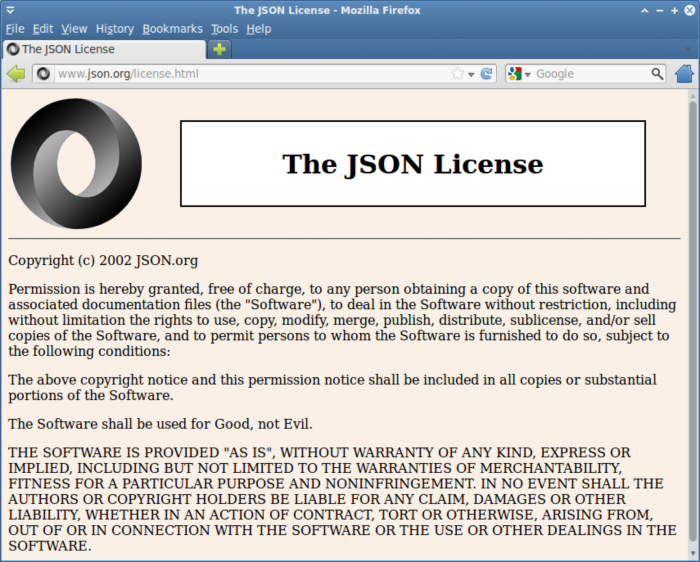Viewport: 700px width, 562px height.
Task: Click "The above copyright notice" paragraph
Action: pos(333,387)
